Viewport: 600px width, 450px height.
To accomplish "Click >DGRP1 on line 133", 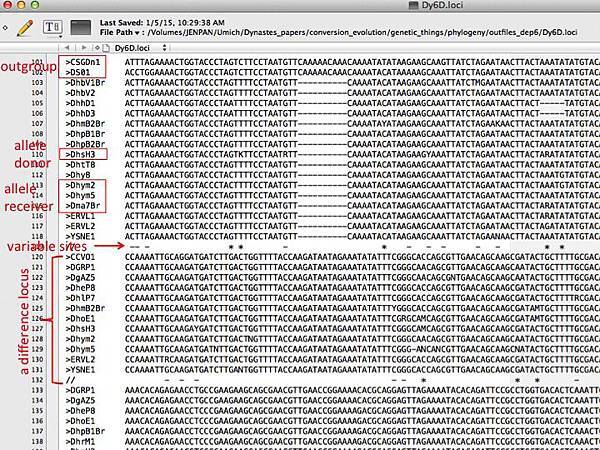I will click(x=80, y=390).
